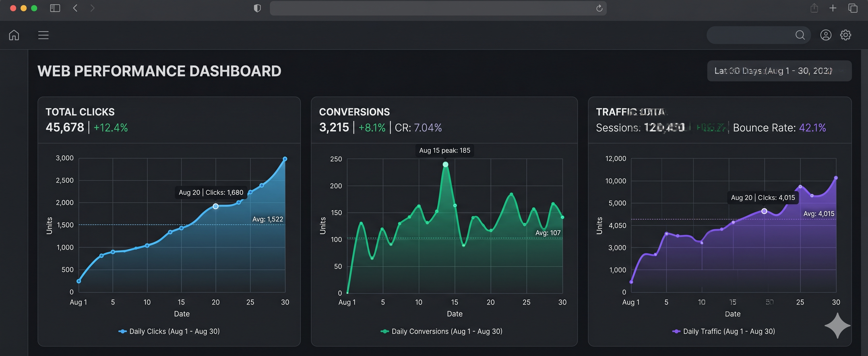The height and width of the screenshot is (356, 868).
Task: Click the 45,678 total clicks value
Action: 65,128
